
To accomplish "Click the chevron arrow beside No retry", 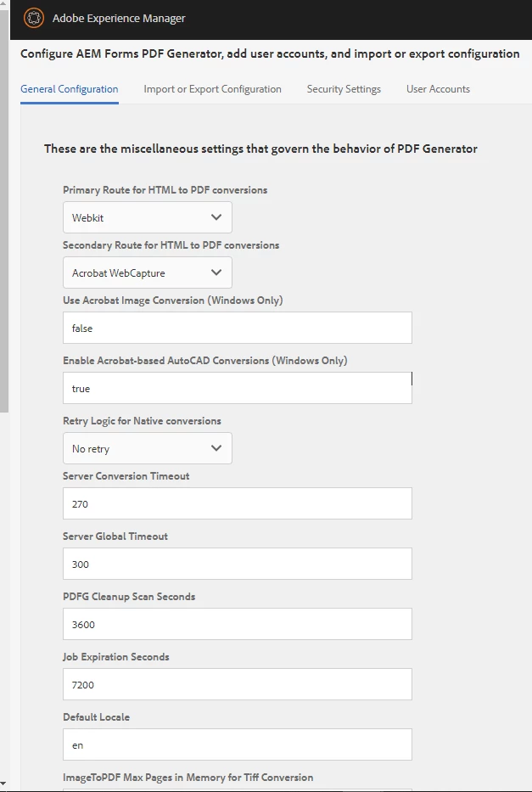I will pos(216,448).
